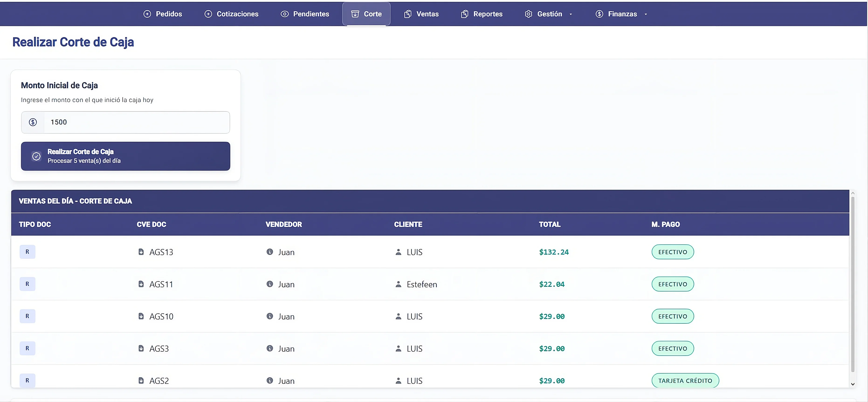Click the R badge in the AGS10 row
Screen dimensions: 868x402
[27, 316]
